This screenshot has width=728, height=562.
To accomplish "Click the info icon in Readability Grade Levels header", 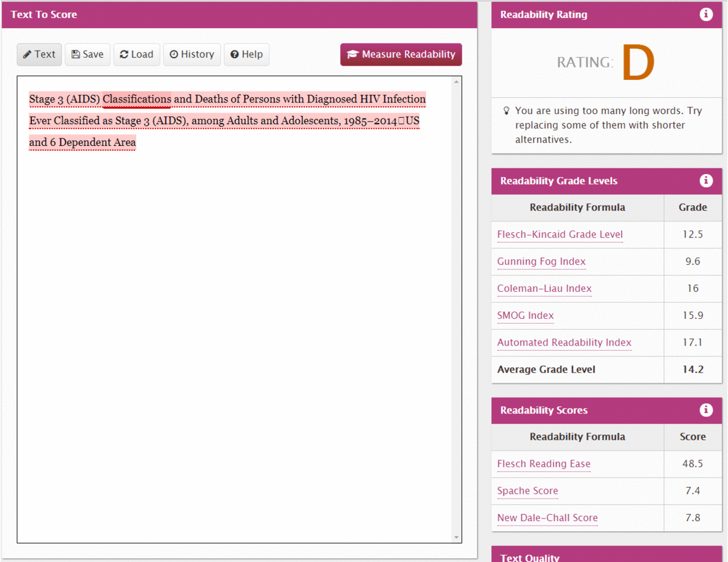I will click(706, 181).
